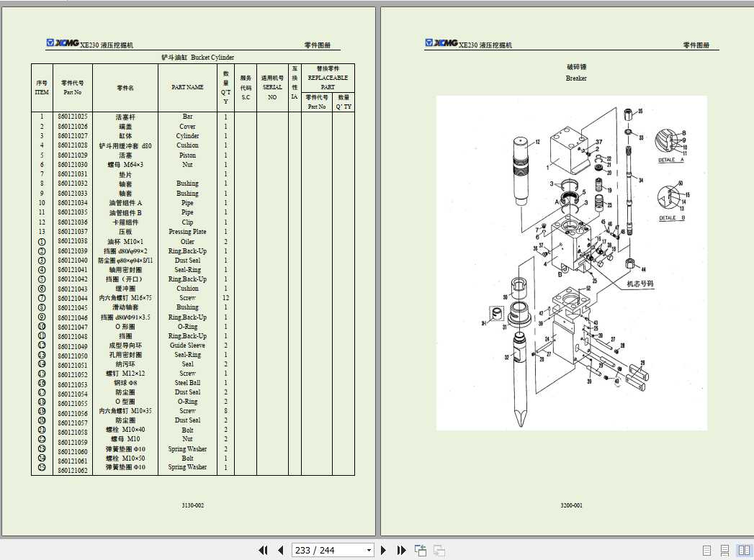Click part number 860121062
The width and height of the screenshot is (754, 560).
73,471
